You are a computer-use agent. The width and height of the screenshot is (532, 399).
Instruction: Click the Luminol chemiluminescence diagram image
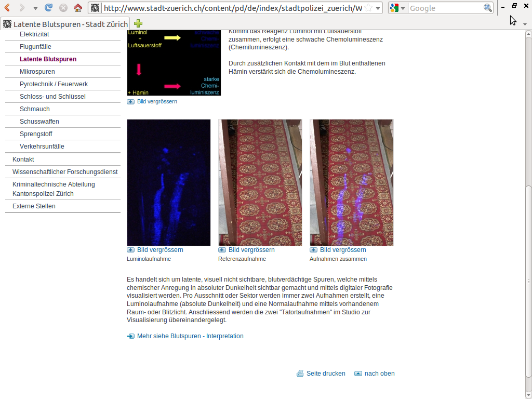[x=174, y=63]
